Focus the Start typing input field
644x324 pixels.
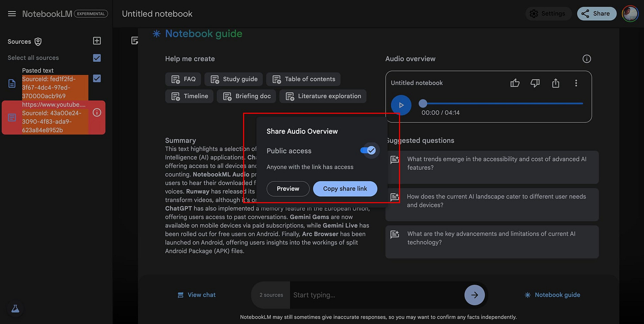coord(376,295)
